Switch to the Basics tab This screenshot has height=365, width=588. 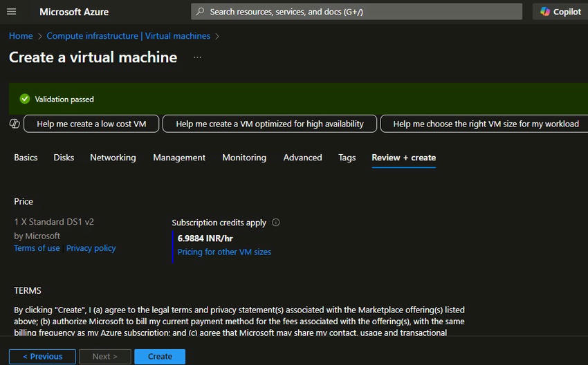click(x=26, y=158)
